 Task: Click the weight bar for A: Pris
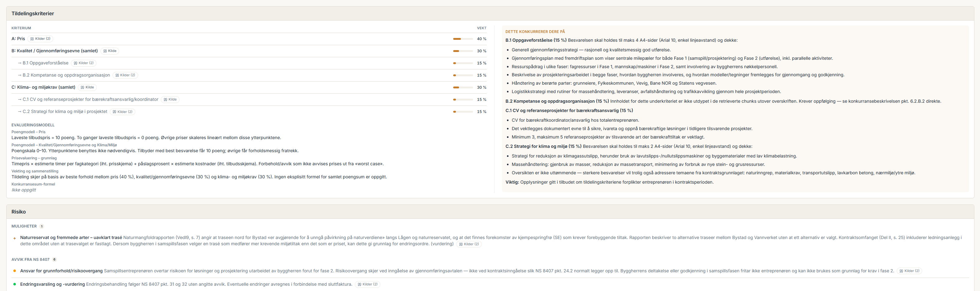point(462,39)
